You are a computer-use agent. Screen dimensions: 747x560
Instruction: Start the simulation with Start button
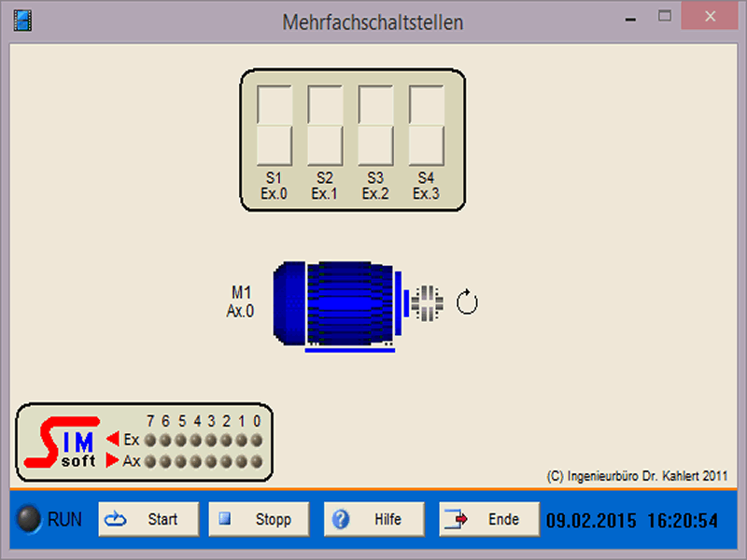[148, 520]
